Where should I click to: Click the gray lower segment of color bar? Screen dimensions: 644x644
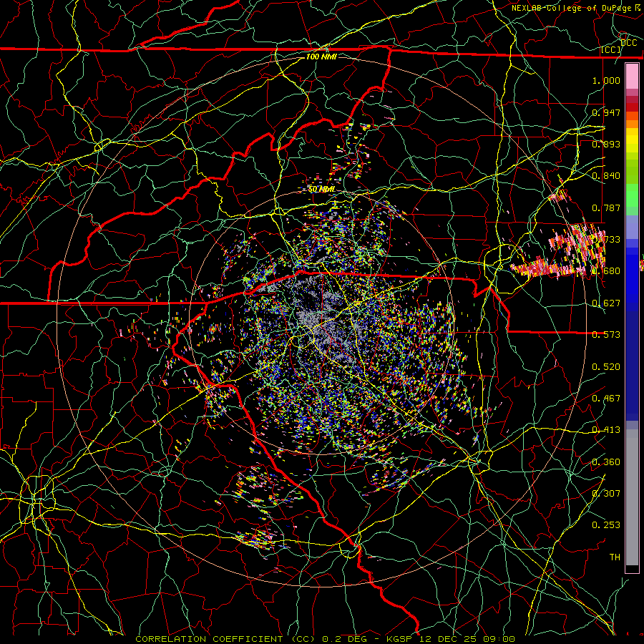(632, 497)
